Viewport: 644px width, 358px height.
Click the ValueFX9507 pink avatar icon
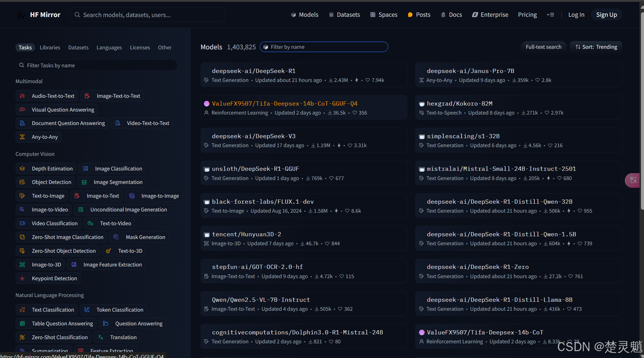point(206,103)
